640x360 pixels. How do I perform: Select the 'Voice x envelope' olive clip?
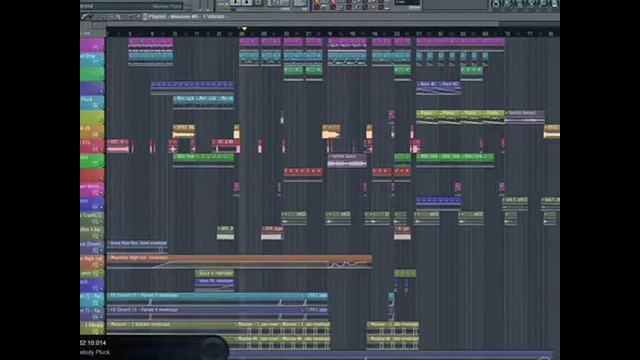pos(214,273)
